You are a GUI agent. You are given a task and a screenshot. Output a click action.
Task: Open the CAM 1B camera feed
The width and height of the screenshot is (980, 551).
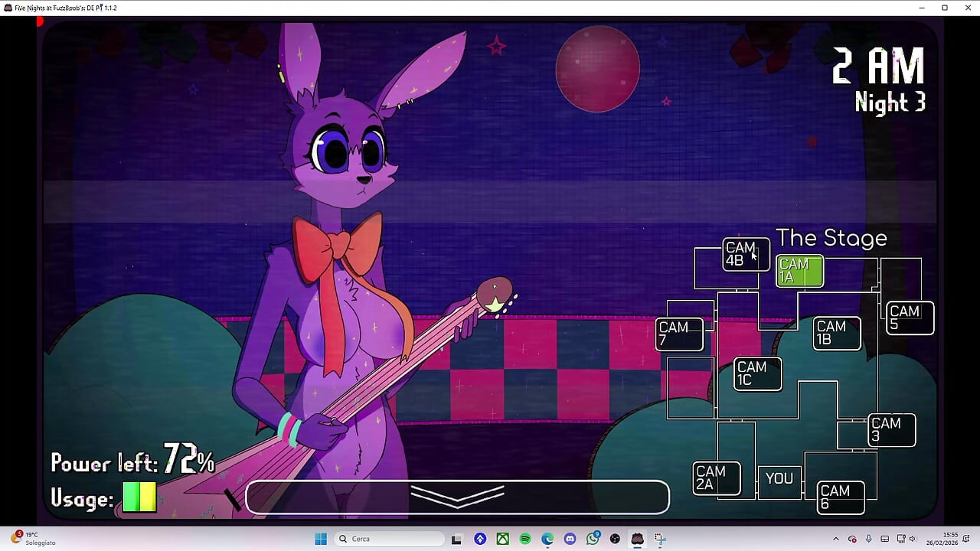[x=837, y=333]
